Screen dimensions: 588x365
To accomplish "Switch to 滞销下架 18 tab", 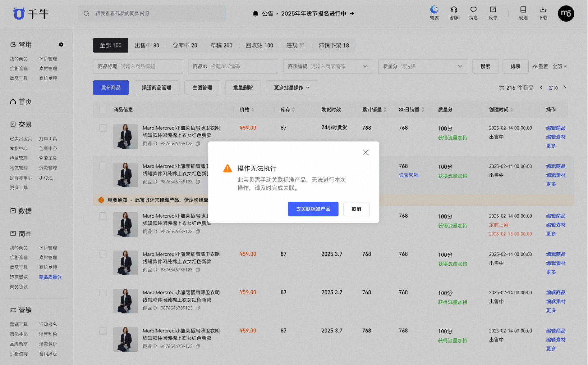I will coord(334,45).
